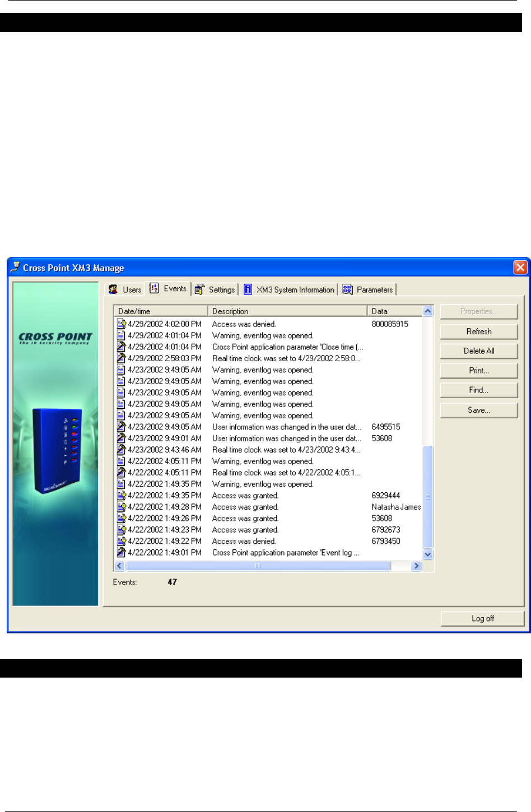Click the horizontal scrollbar thumb

coord(258,566)
